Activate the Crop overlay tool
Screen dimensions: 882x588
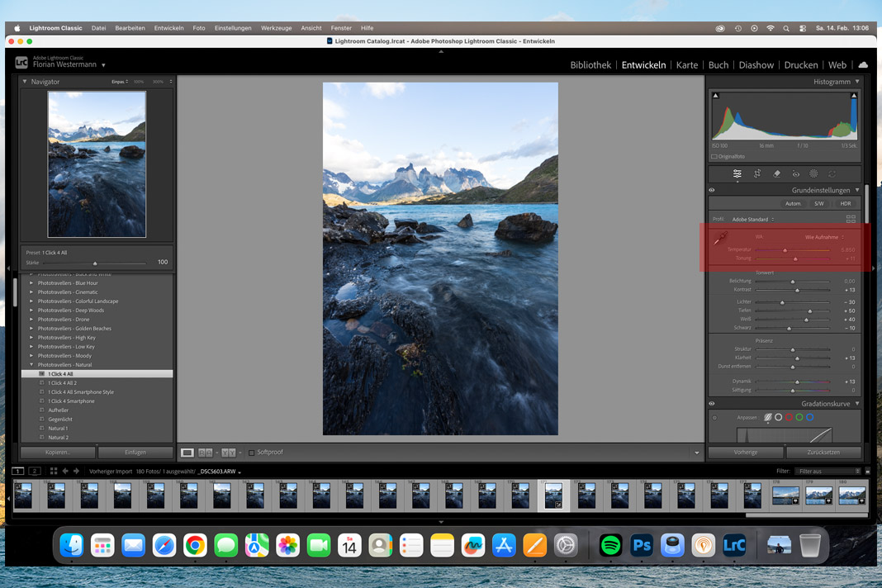(757, 174)
